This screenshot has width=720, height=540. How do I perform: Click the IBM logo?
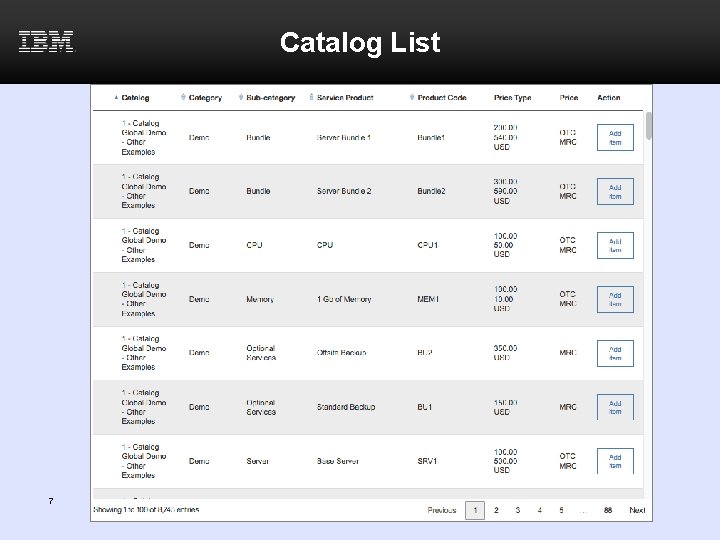(46, 41)
